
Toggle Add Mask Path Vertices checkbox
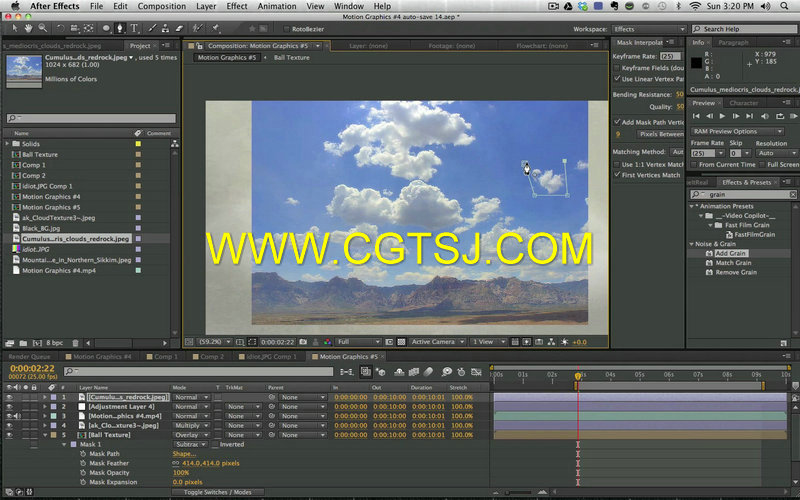[x=616, y=122]
